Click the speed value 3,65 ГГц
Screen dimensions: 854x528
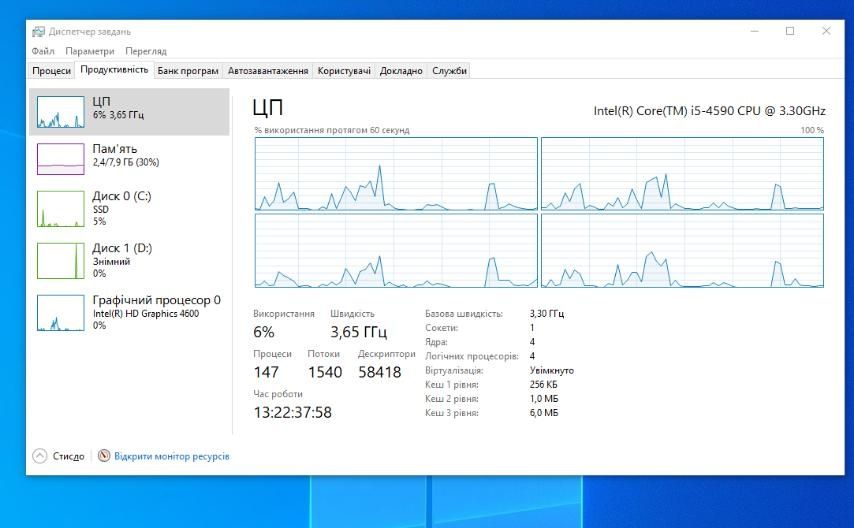tap(358, 332)
